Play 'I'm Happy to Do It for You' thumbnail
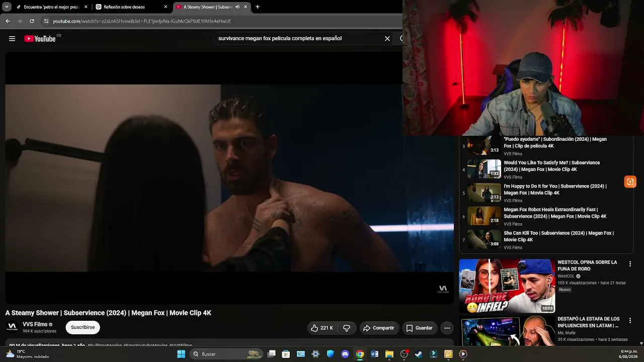 tap(484, 193)
